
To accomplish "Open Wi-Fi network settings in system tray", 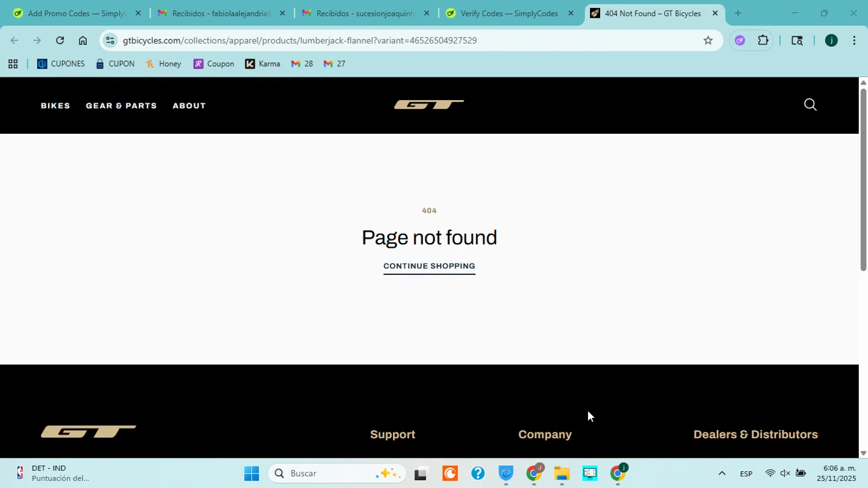I will tap(770, 474).
